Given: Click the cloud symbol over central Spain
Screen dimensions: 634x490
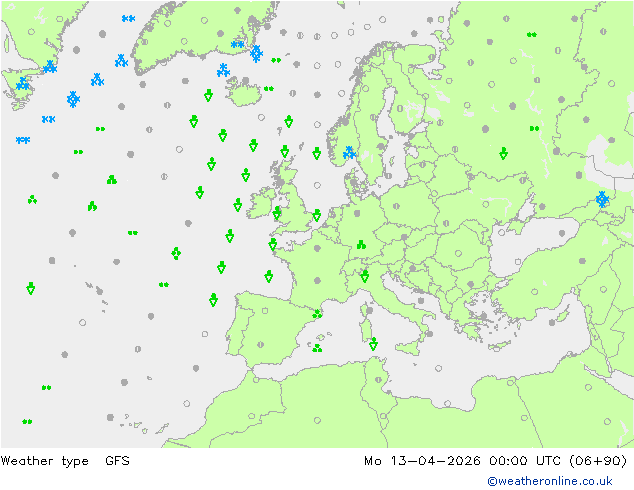Looking at the screenshot, I should pyautogui.click(x=260, y=345).
